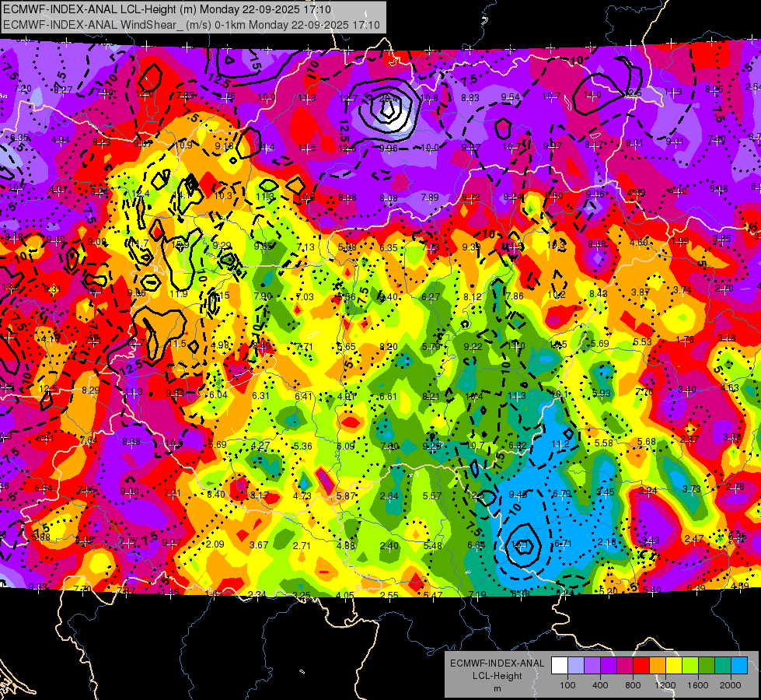Click the teal legend swatch

coord(723,666)
